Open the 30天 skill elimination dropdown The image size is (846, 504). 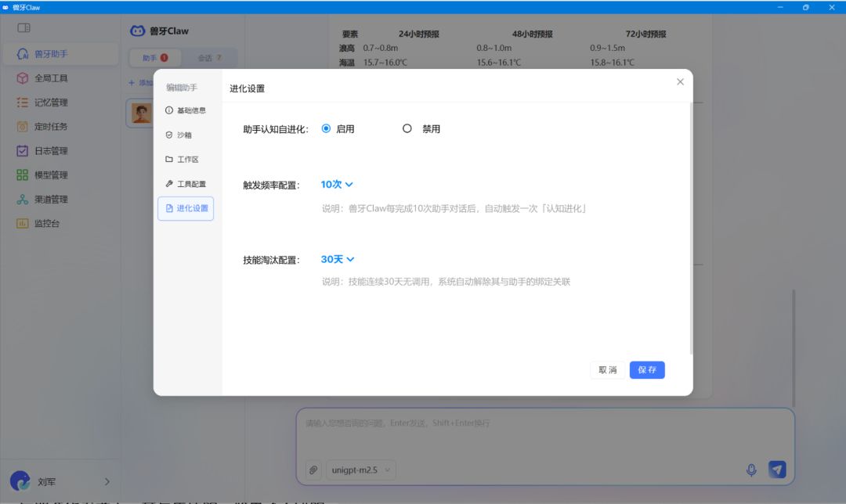[337, 259]
